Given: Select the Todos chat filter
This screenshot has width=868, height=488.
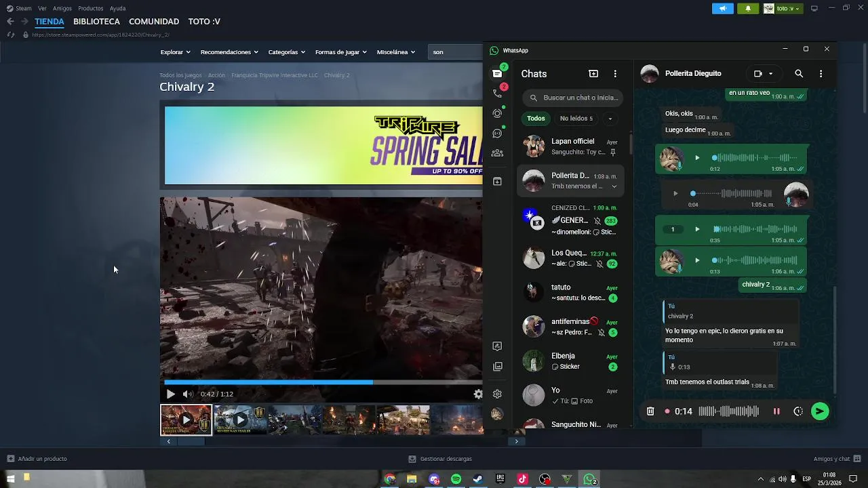Looking at the screenshot, I should pyautogui.click(x=536, y=119).
